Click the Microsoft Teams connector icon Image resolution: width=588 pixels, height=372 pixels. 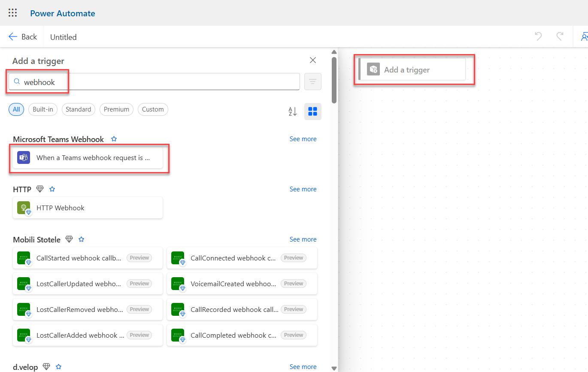tap(24, 158)
